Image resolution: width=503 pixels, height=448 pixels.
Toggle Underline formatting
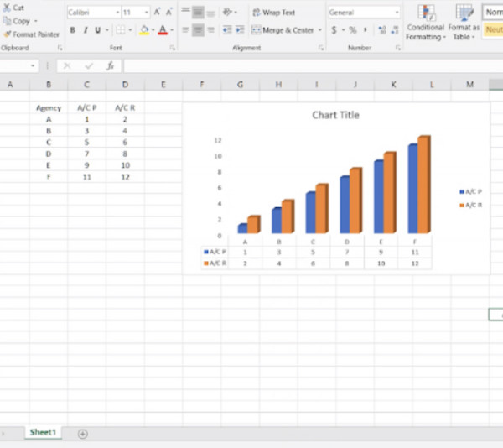point(98,30)
